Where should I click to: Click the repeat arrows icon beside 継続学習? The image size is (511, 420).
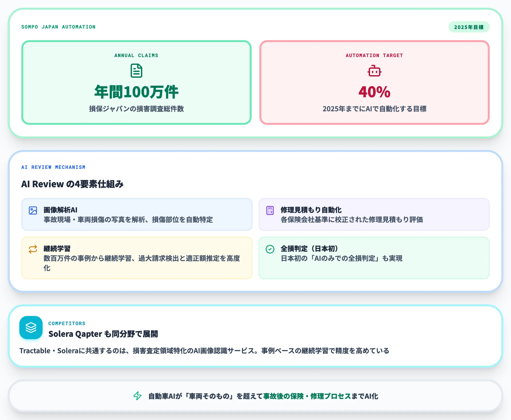pos(33,249)
